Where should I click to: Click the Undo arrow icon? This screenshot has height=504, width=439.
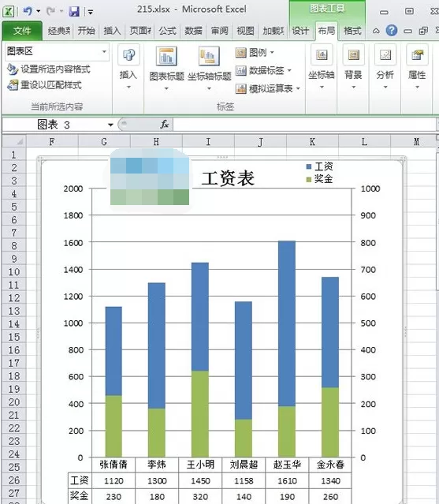pos(28,11)
